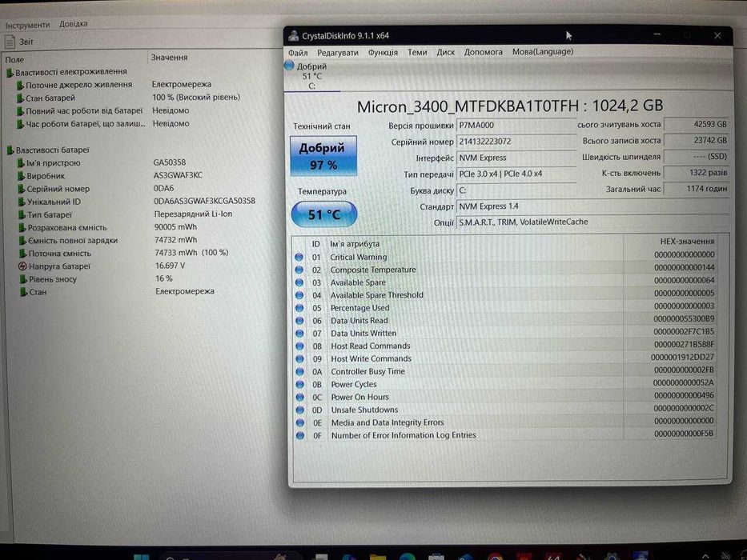The image size is (747, 560).
Task: Click the CrystalDiskInfo title bar app icon
Action: coord(294,35)
